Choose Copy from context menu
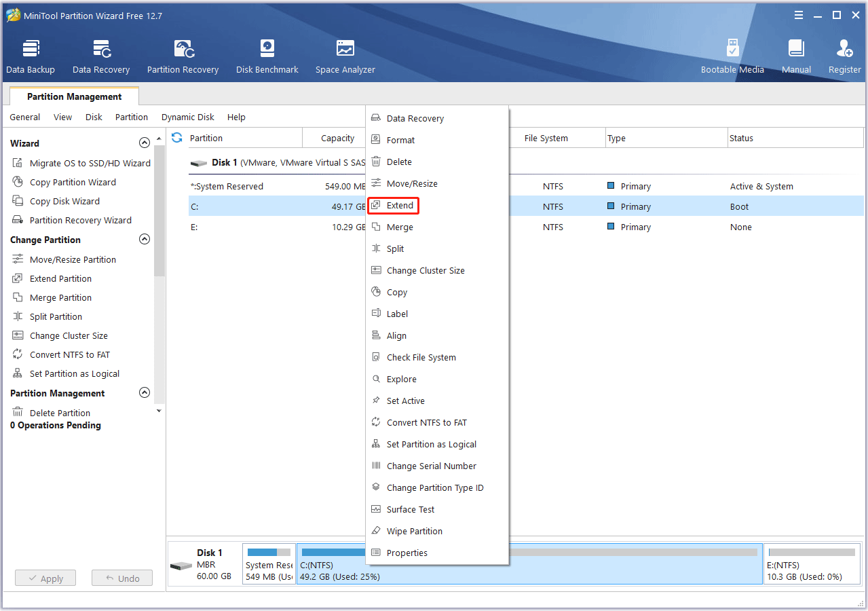This screenshot has width=868, height=611. 438,292
